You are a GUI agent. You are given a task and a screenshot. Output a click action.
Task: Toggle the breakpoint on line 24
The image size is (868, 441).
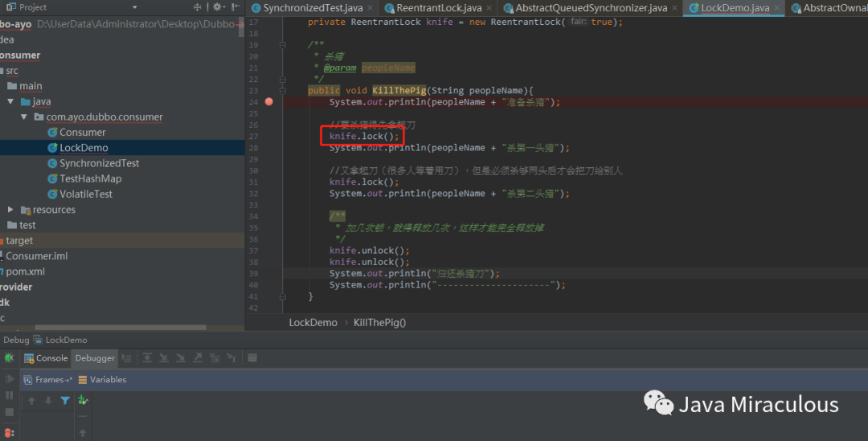[x=269, y=102]
